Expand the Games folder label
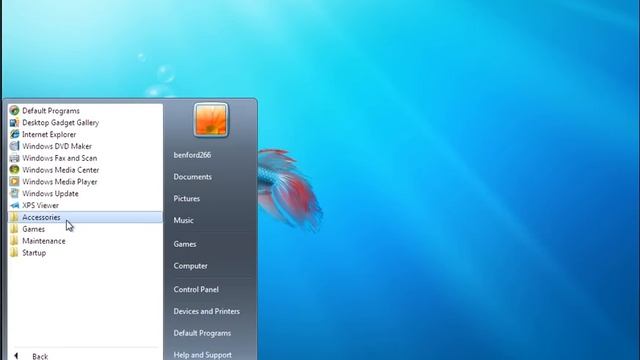 (x=33, y=229)
